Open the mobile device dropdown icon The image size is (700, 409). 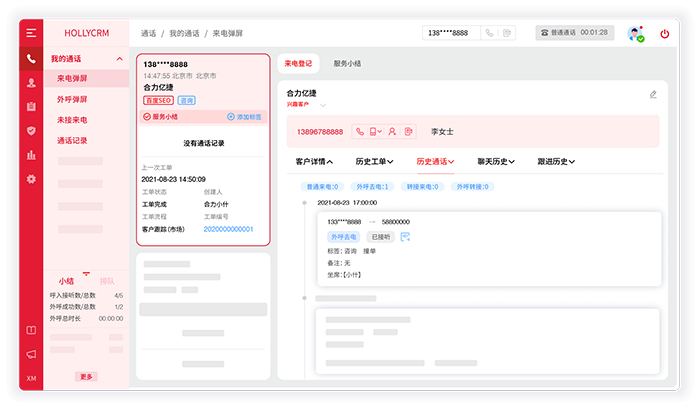coord(375,132)
